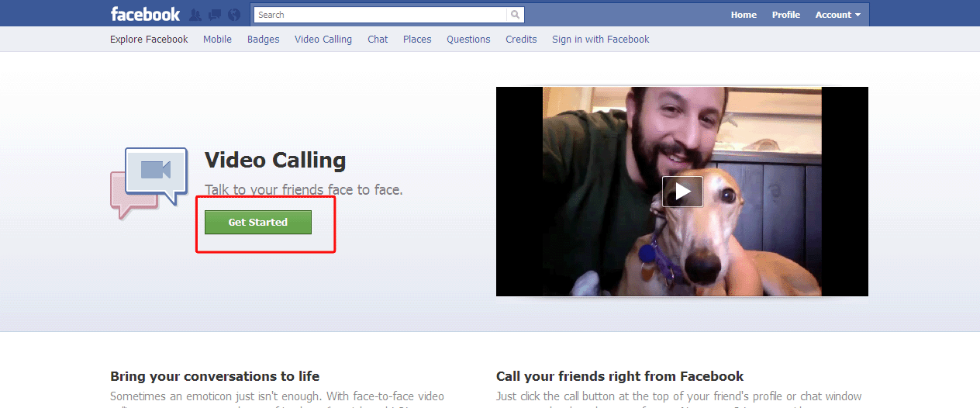
Task: Click 'Call your friends right from Facebook' heading
Action: [620, 376]
